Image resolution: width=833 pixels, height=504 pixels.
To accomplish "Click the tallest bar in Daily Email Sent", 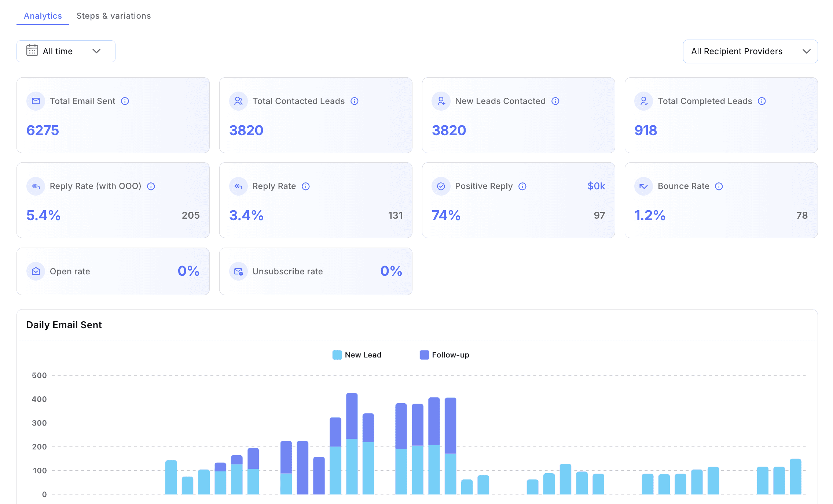I will click(352, 443).
